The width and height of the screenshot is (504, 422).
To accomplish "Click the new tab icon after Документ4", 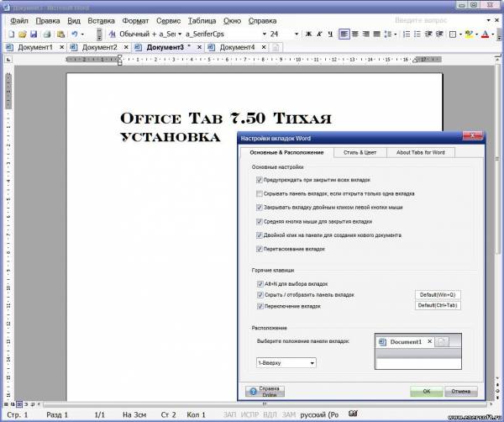I will (276, 47).
